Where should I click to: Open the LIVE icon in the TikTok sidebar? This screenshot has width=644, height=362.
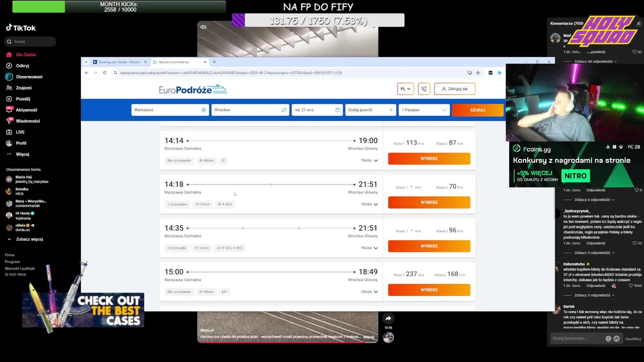coord(9,132)
